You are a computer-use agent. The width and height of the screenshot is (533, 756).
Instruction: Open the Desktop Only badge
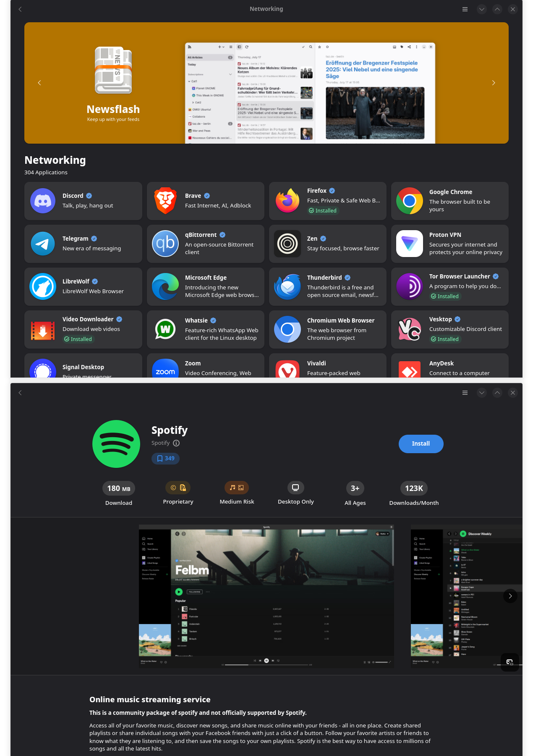click(x=295, y=488)
